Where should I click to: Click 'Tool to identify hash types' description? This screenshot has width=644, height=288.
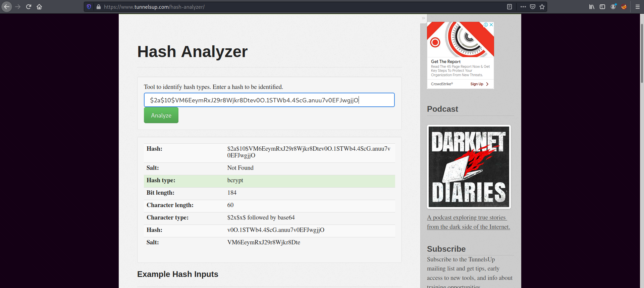tap(213, 87)
